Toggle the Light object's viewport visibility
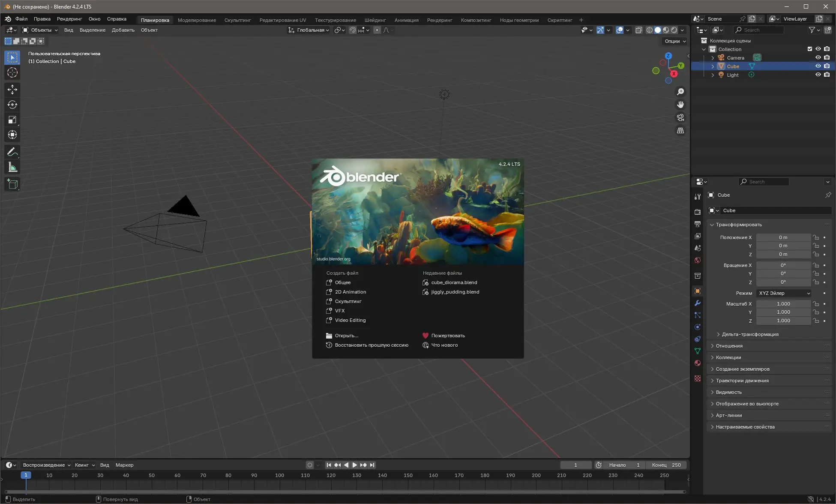 [818, 75]
